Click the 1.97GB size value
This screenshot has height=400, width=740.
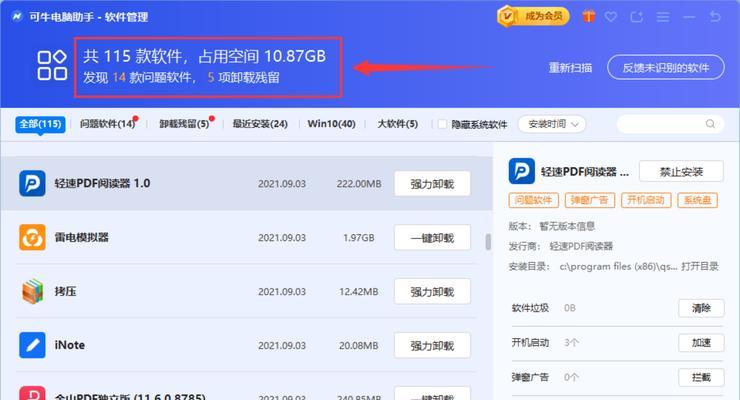click(x=359, y=237)
